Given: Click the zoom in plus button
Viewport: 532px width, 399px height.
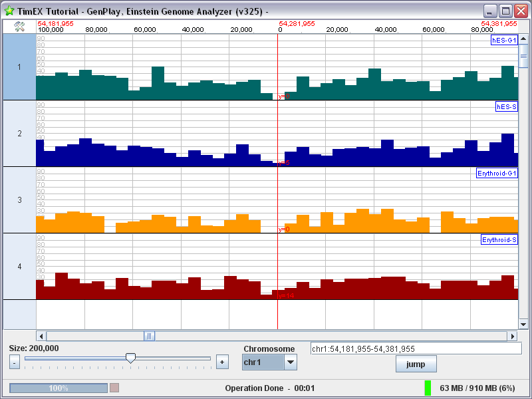Looking at the screenshot, I should (222, 362).
